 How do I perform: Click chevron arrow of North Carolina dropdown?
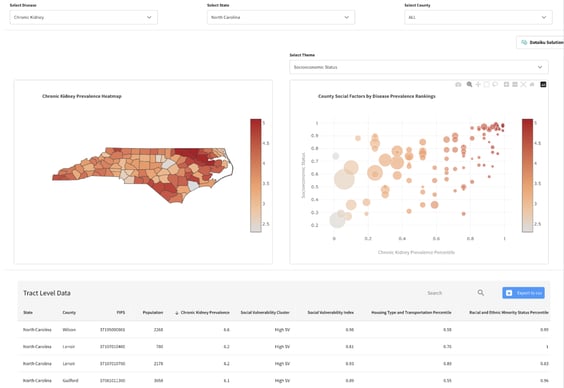coord(346,17)
